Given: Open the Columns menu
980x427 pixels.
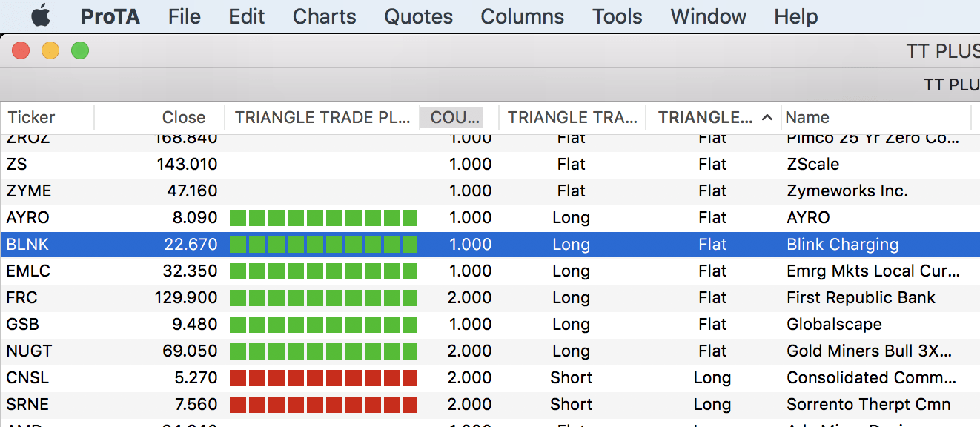Looking at the screenshot, I should pyautogui.click(x=523, y=16).
